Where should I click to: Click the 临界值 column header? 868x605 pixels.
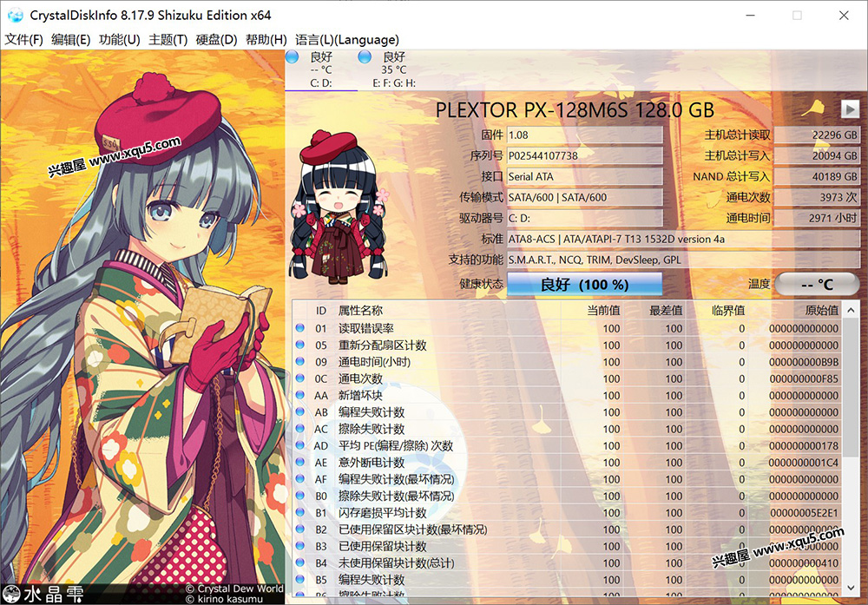pyautogui.click(x=728, y=311)
